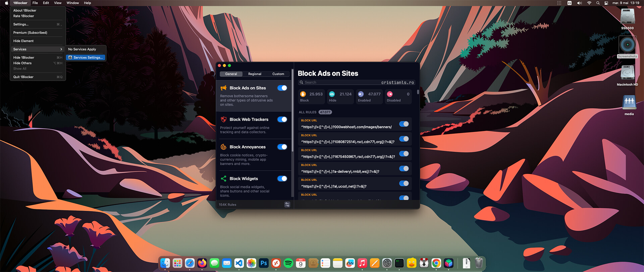Open the media network share icon
This screenshot has height=272, width=644.
click(629, 105)
